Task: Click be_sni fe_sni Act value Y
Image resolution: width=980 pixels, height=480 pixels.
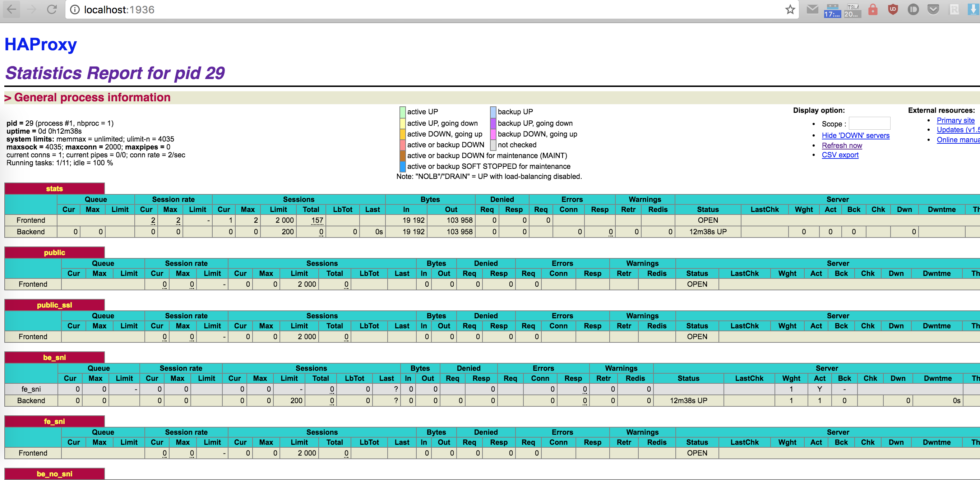Action: [x=819, y=389]
